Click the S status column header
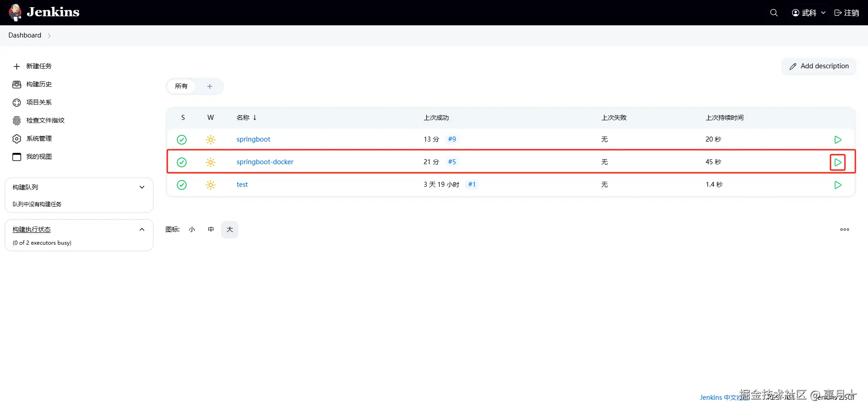Viewport: 868px width, 412px height. (x=183, y=118)
